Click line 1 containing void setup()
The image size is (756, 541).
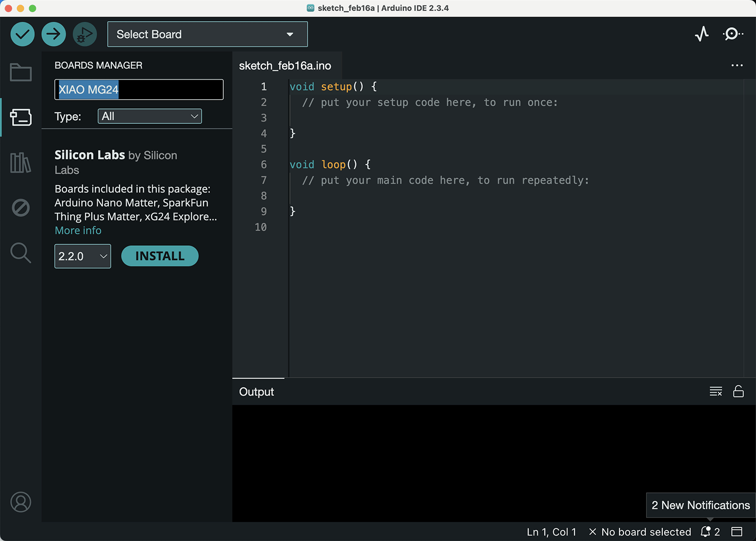coord(333,87)
